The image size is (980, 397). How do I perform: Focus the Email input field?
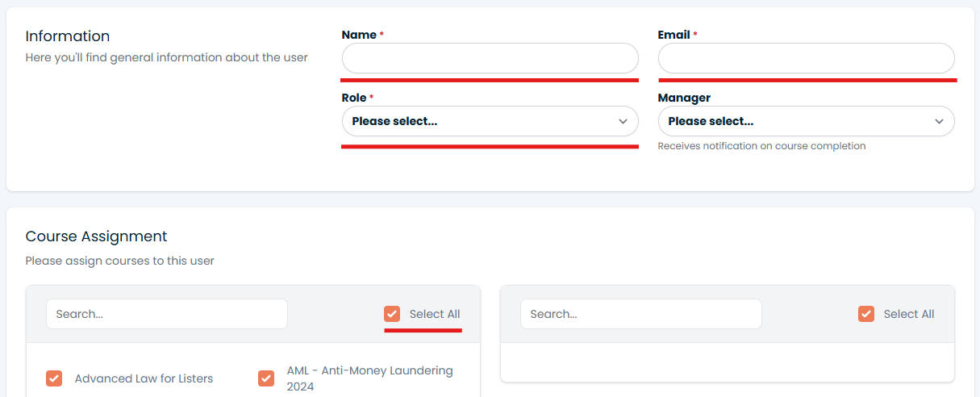807,58
